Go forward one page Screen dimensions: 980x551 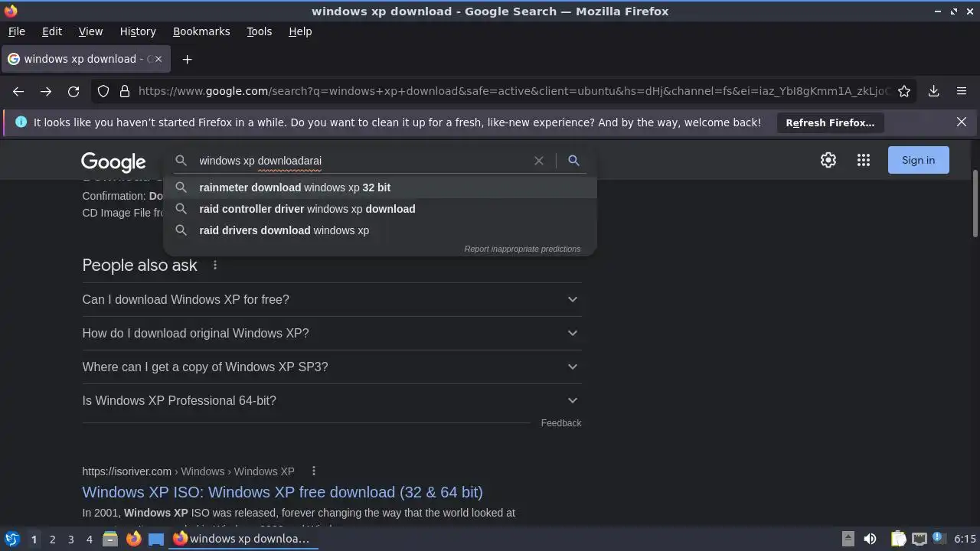coord(46,91)
